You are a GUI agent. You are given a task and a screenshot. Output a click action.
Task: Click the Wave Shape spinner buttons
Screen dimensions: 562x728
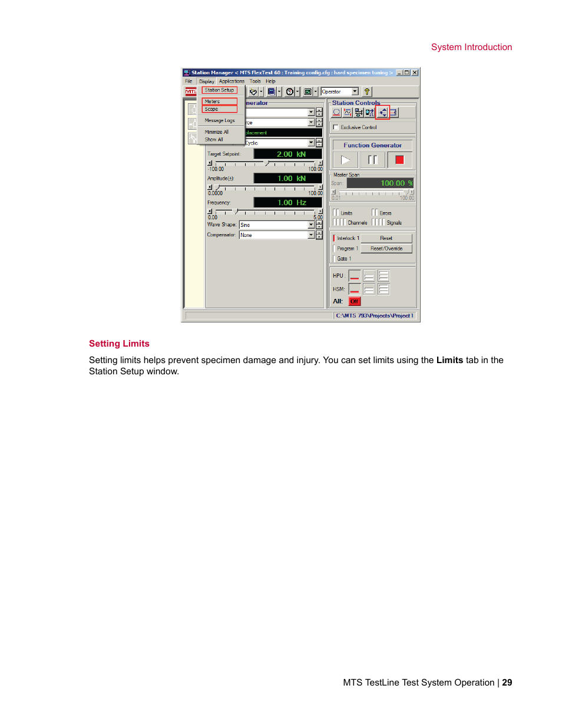319,225
